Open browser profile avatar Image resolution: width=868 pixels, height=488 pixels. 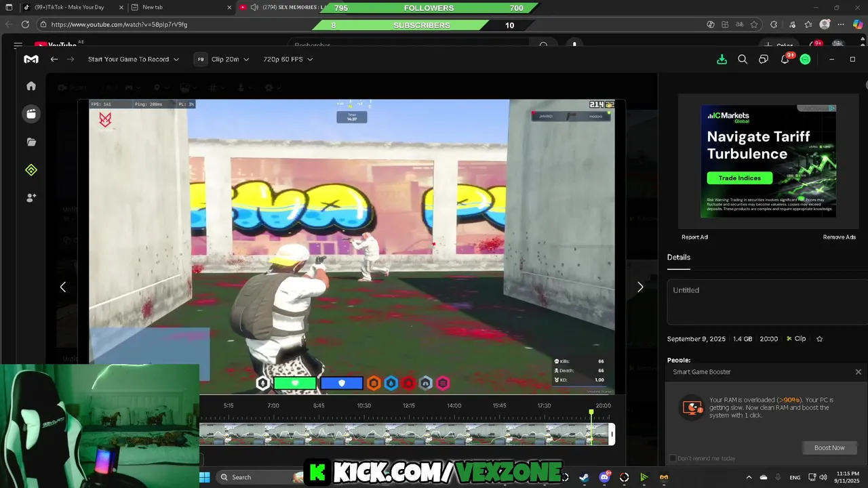tap(825, 24)
